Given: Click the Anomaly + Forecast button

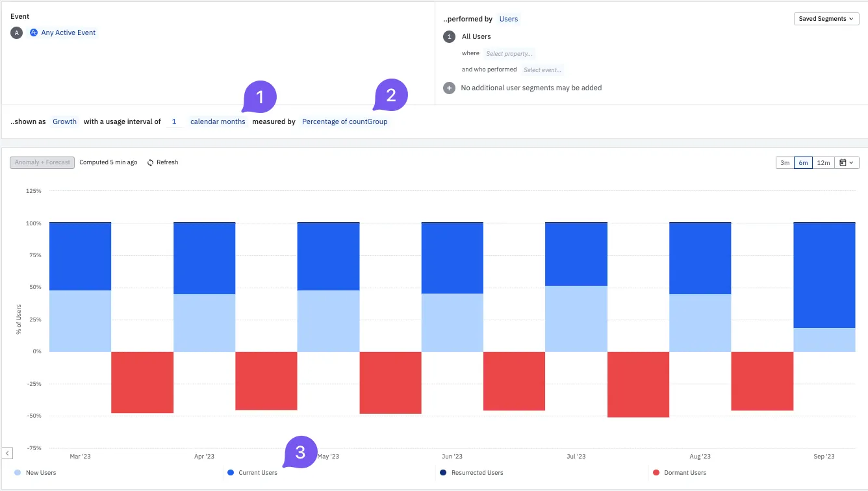Looking at the screenshot, I should click(x=42, y=162).
